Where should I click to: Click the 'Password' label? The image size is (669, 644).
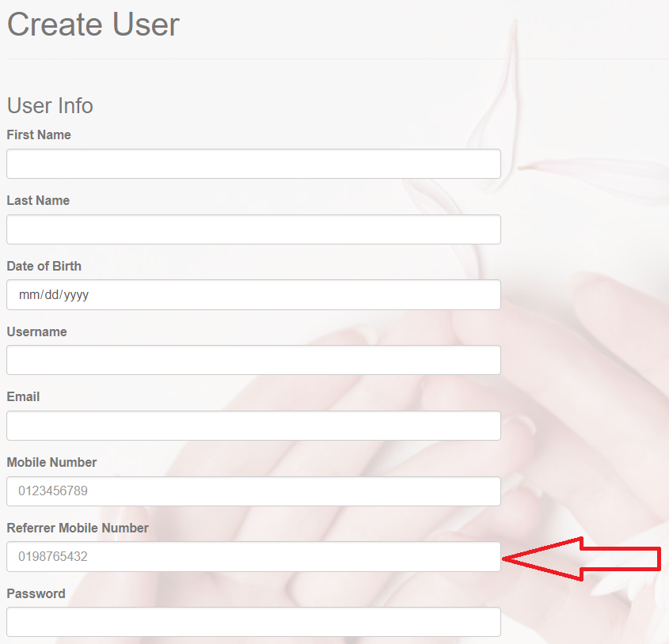point(36,593)
